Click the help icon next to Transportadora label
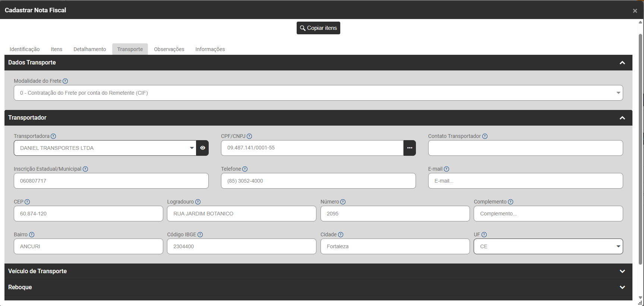Image resolution: width=644 pixels, height=306 pixels. click(53, 136)
